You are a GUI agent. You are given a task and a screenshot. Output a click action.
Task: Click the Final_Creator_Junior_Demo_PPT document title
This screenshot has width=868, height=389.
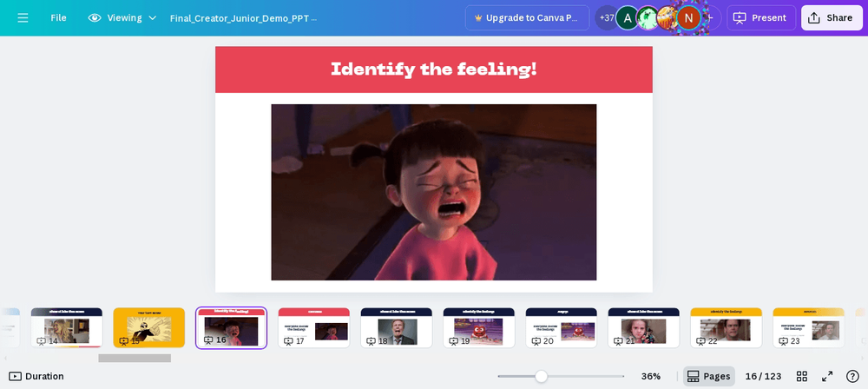(244, 17)
